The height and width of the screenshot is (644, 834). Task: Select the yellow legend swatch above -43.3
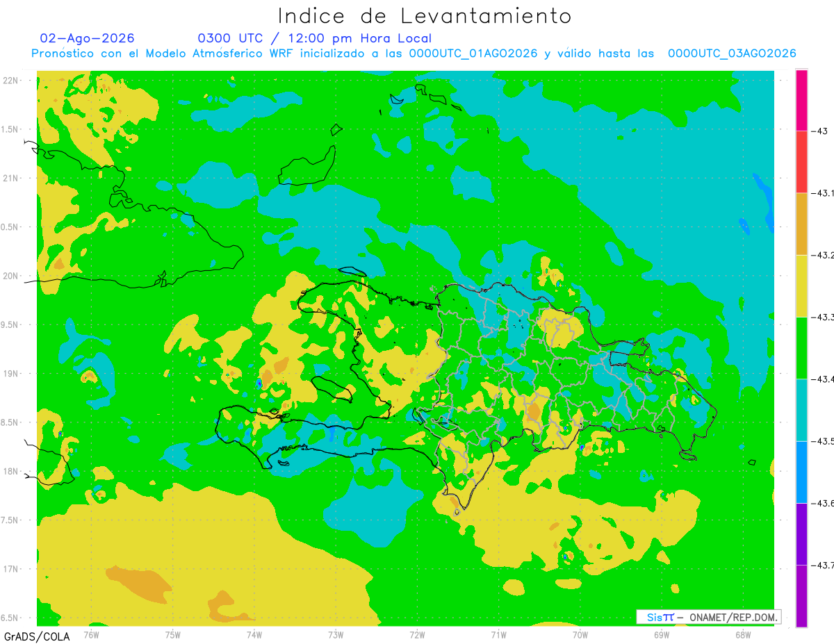(801, 286)
